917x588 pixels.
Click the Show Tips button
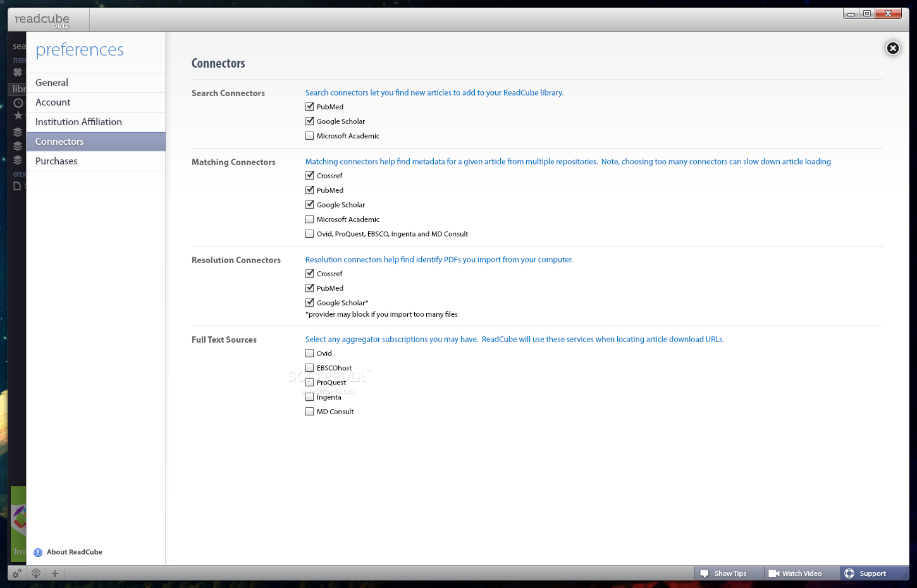pyautogui.click(x=730, y=573)
